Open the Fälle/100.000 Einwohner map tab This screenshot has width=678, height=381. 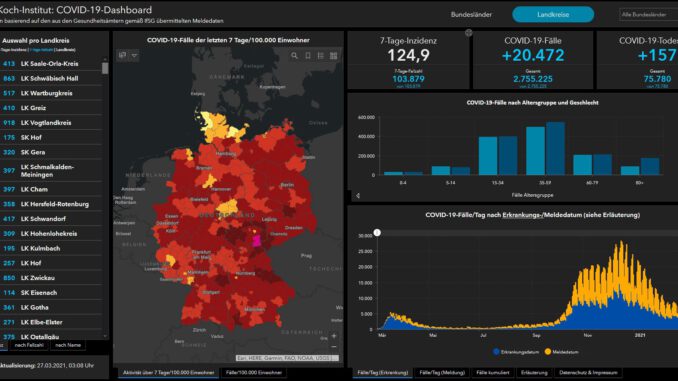pos(254,372)
